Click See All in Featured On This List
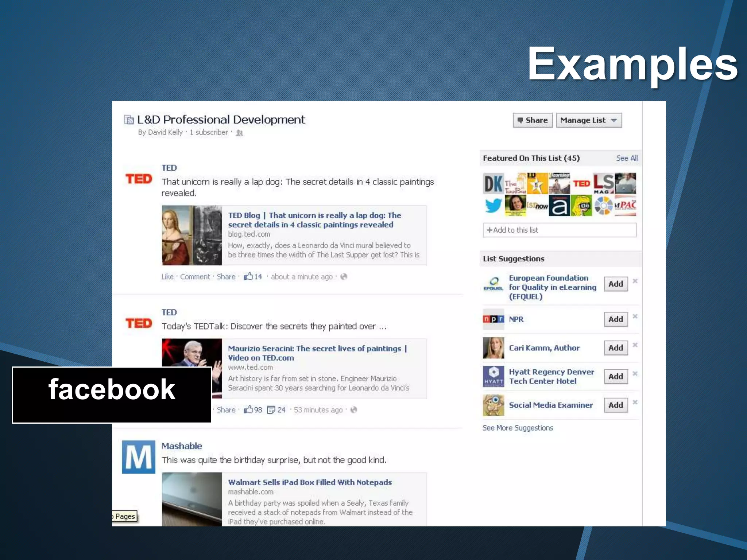 (627, 158)
